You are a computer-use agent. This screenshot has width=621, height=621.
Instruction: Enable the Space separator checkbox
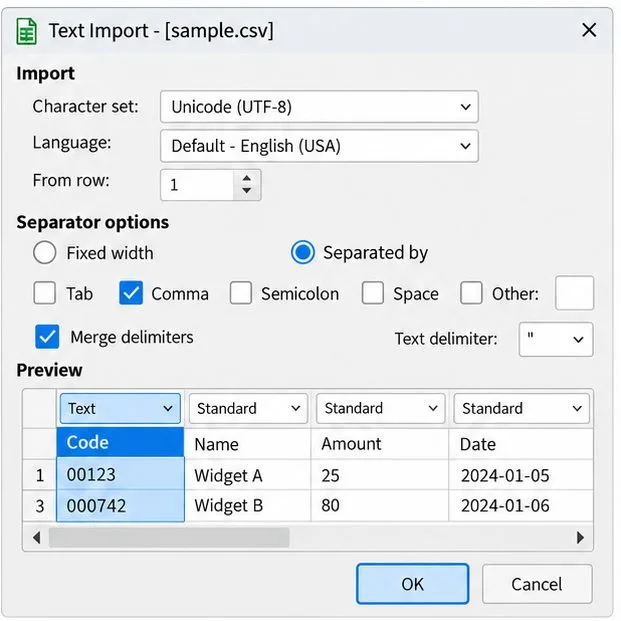tap(372, 293)
